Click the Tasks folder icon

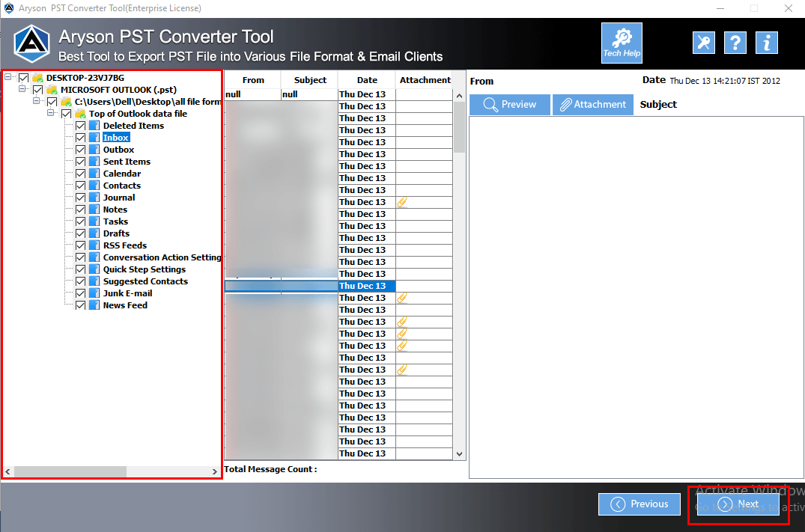tap(94, 221)
